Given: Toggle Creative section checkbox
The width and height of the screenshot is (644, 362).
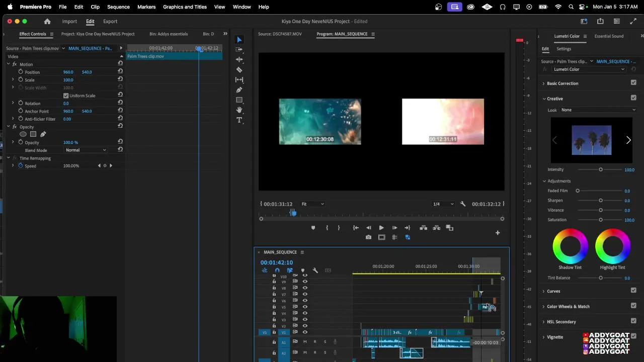Looking at the screenshot, I should click(633, 98).
